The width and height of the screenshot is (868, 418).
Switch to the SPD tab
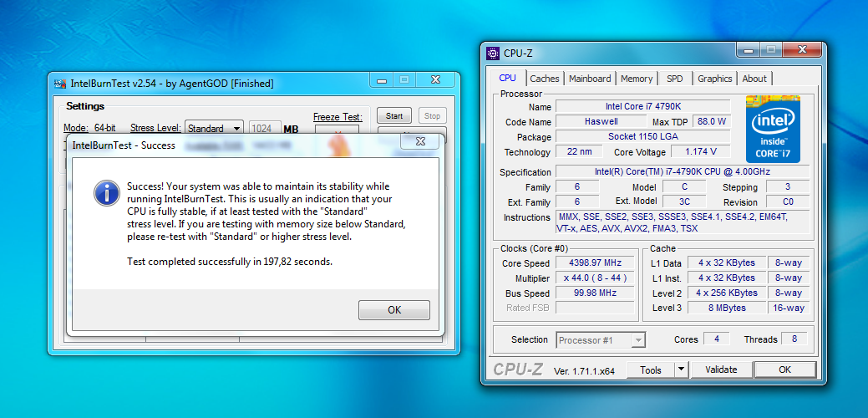click(675, 79)
